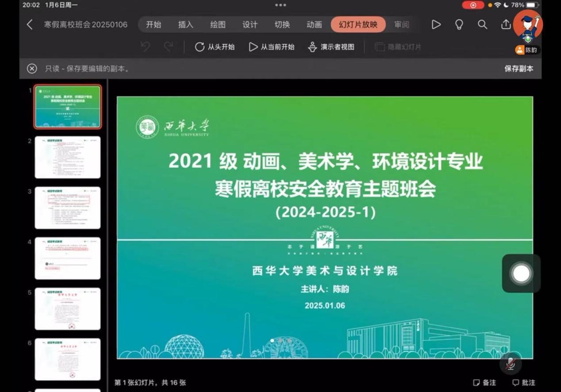
Task: Select slide 2 thumbnail
Action: point(68,158)
